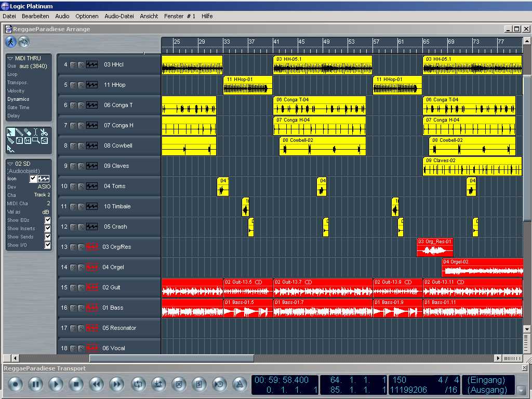Click audio icon of 03 HHcl track
This screenshot has width=532, height=399.
click(x=92, y=64)
